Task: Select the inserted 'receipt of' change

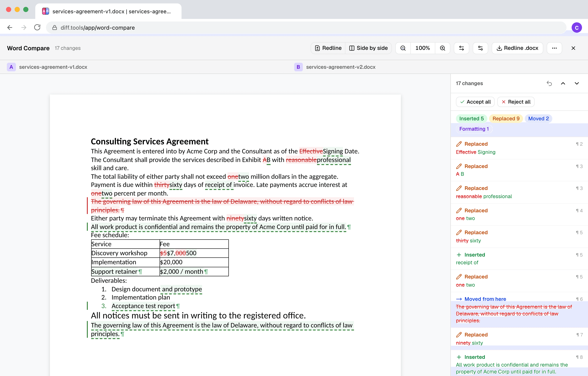Action: (519, 259)
